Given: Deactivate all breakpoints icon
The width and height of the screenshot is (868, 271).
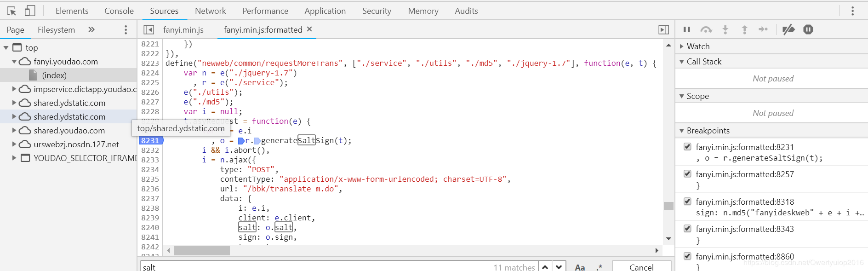Looking at the screenshot, I should (788, 29).
